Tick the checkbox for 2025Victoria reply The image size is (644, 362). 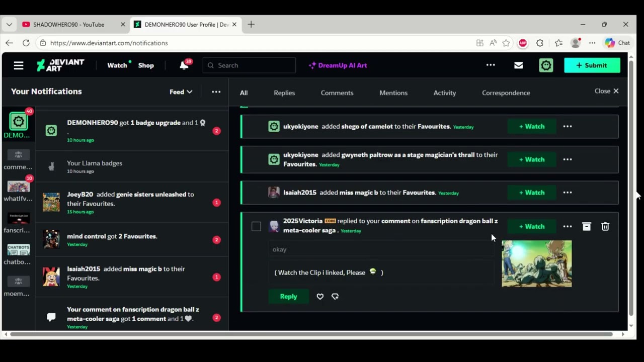256,227
